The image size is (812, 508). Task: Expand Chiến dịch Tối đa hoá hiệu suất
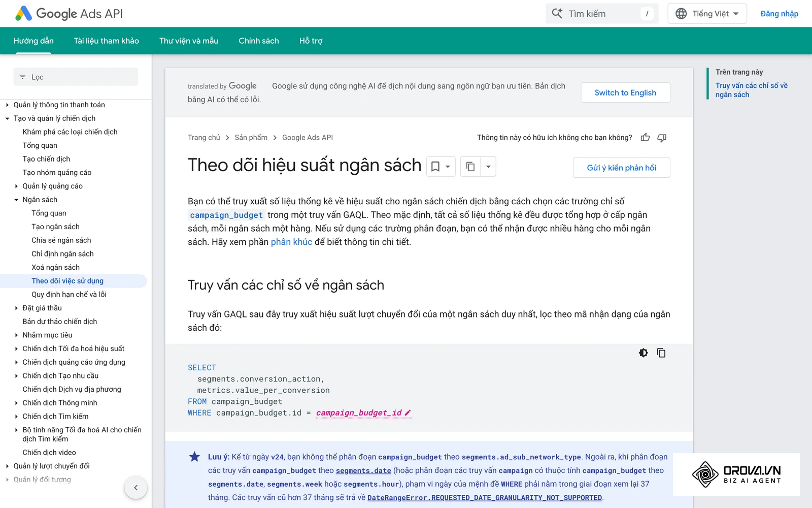pyautogui.click(x=16, y=349)
